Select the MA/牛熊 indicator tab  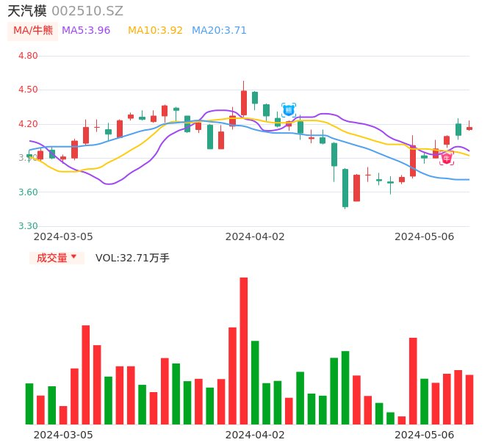[x=33, y=31]
